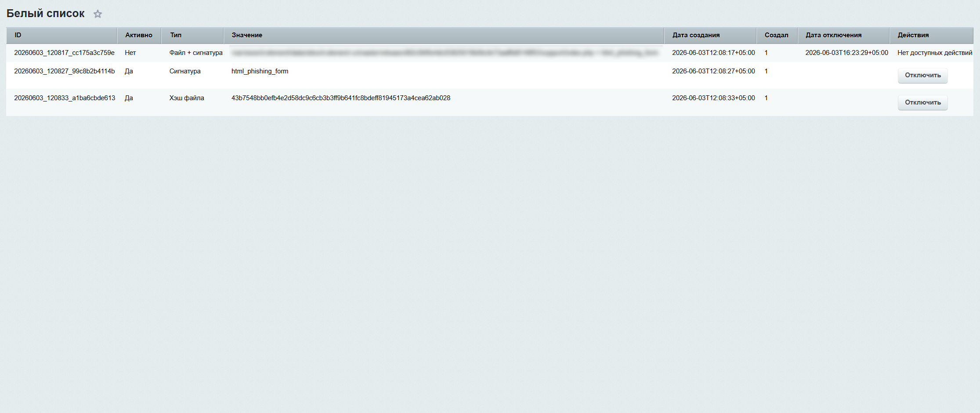Sort by the ID column header
The image size is (980, 413).
61,35
